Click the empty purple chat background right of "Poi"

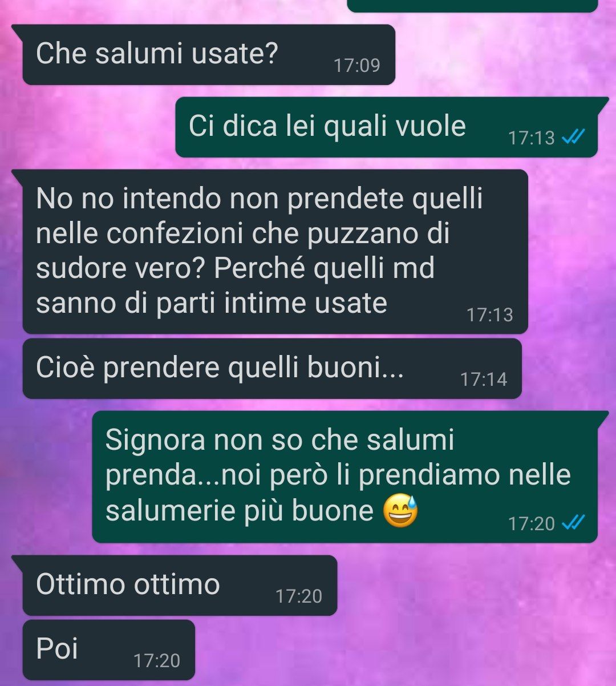(x=399, y=650)
